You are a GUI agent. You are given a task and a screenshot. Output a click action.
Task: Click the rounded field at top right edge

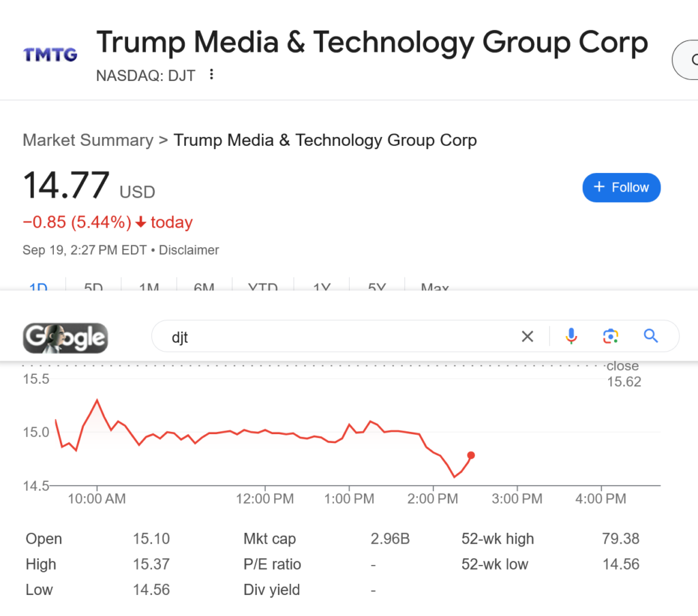[x=684, y=60]
